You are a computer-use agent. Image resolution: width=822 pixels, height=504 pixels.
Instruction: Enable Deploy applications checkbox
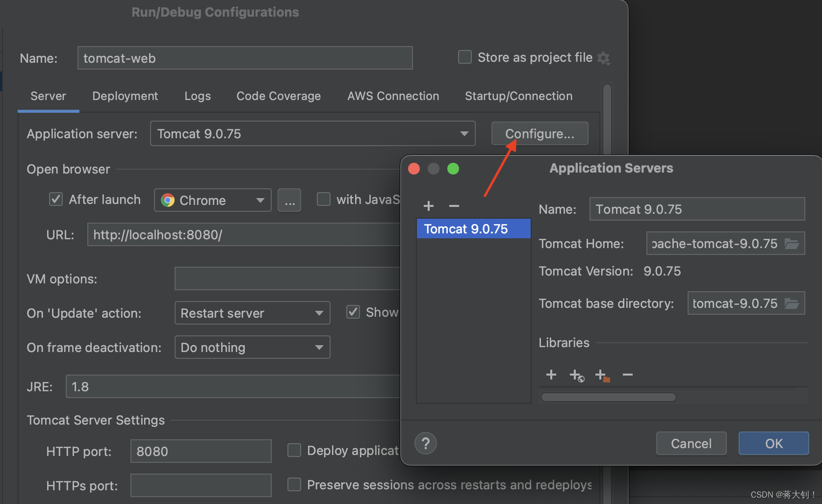pyautogui.click(x=294, y=450)
